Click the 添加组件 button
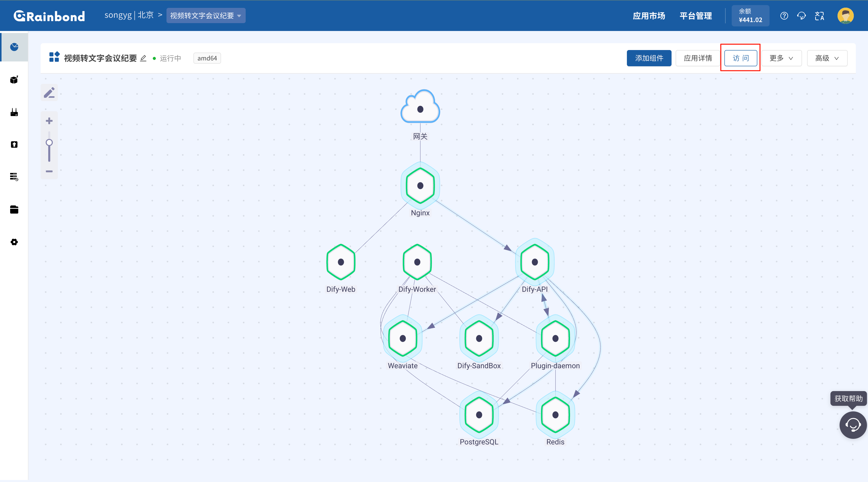This screenshot has height=482, width=868. (649, 58)
